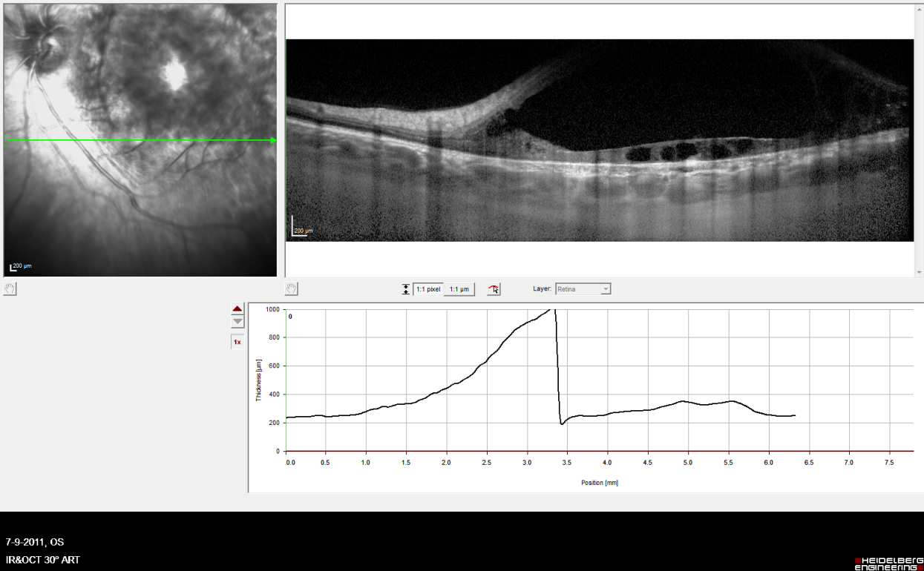The image size is (924, 571).
Task: Toggle the 1:1 µm scaling mode
Action: click(x=459, y=289)
